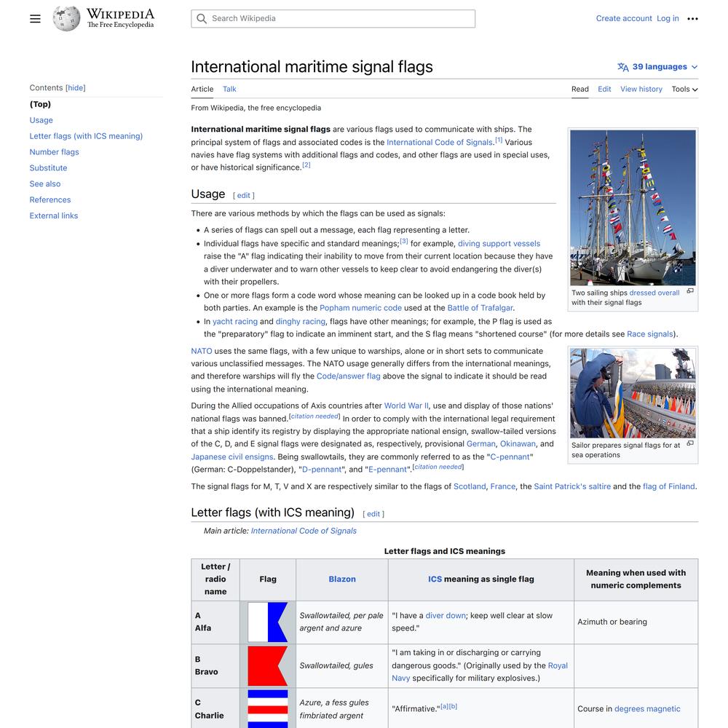The width and height of the screenshot is (728, 728).
Task: Go to Substitute in contents
Action: [48, 168]
